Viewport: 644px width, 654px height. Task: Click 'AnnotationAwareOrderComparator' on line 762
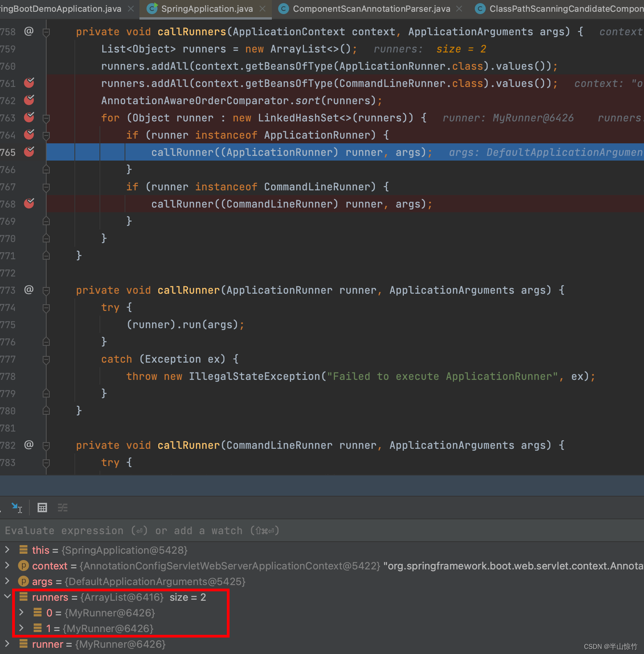195,101
